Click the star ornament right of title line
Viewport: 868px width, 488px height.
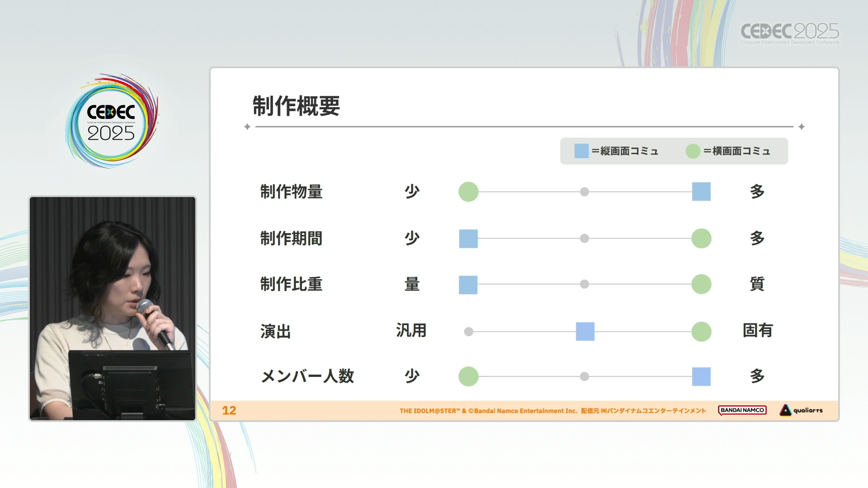(802, 127)
